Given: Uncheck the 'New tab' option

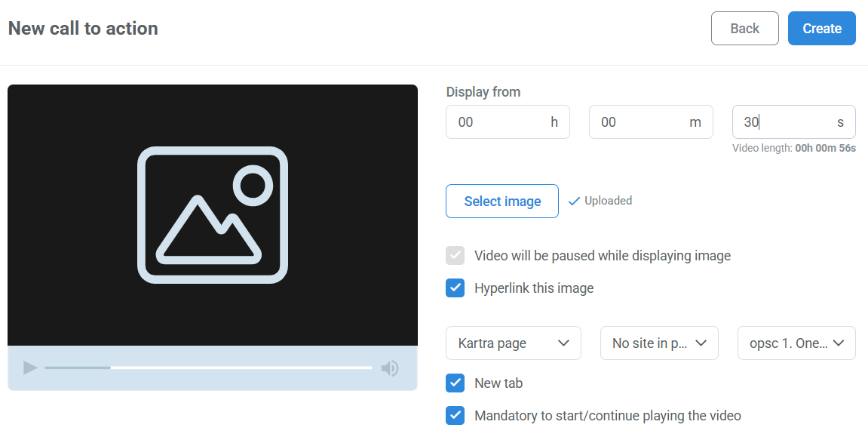Looking at the screenshot, I should 455,383.
